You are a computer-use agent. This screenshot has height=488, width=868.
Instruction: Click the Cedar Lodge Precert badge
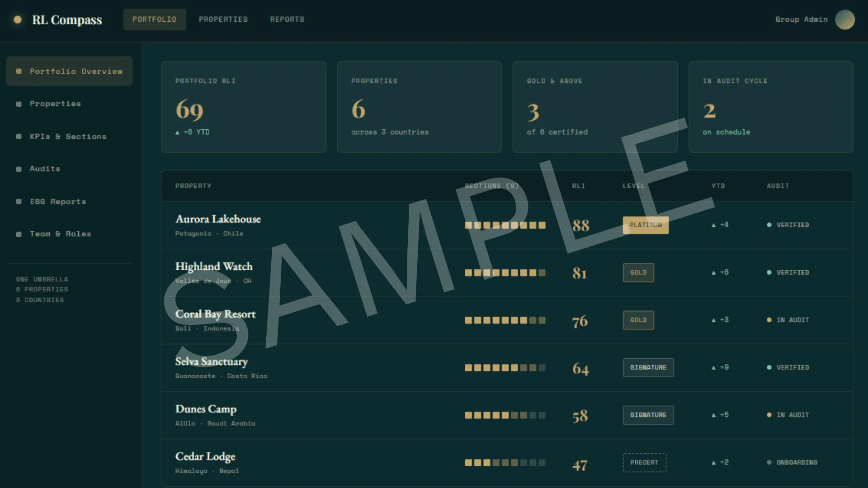(644, 462)
